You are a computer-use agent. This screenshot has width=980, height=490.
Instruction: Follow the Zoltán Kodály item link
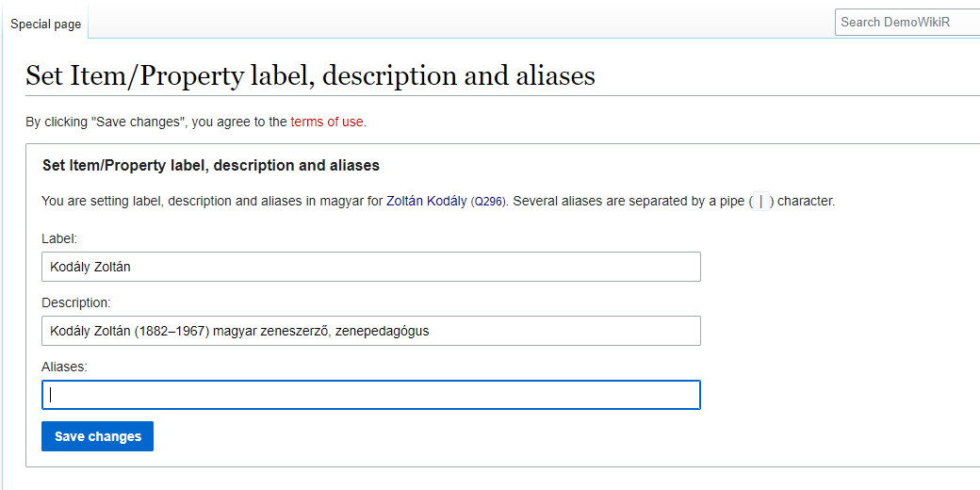click(x=426, y=201)
